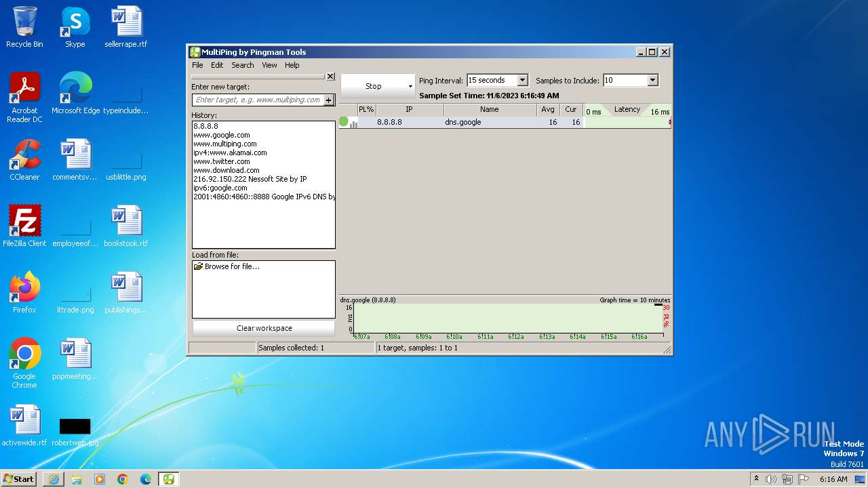Viewport: 868px width, 488px height.
Task: Open the Search menu
Action: point(243,65)
